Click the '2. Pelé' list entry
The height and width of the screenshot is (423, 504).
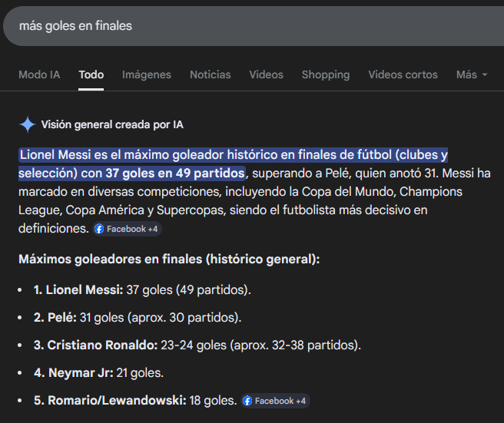click(x=137, y=318)
